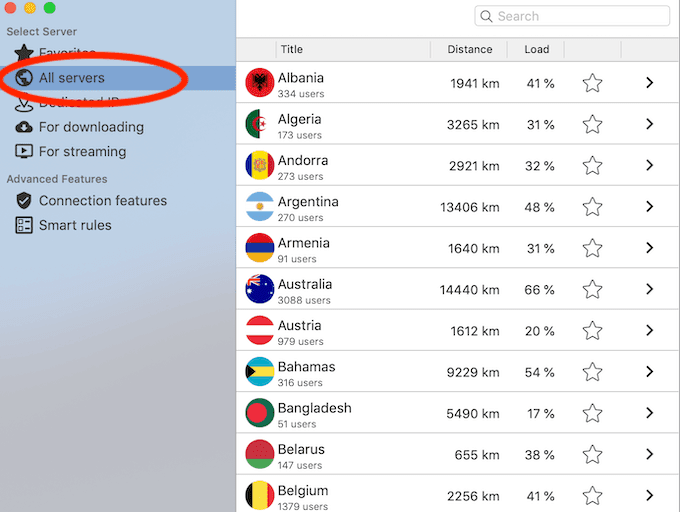Open the Bahamas row chevron
This screenshot has height=512, width=680.
click(x=649, y=372)
